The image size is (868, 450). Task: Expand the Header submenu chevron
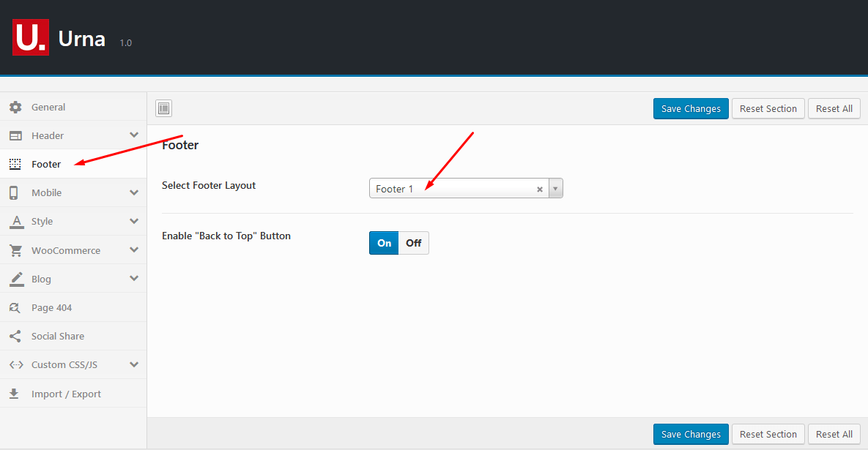[134, 135]
